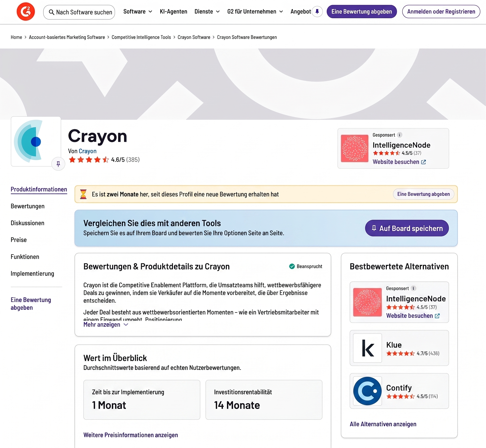The height and width of the screenshot is (448, 486).
Task: Click the Klue logo
Action: 367,348
